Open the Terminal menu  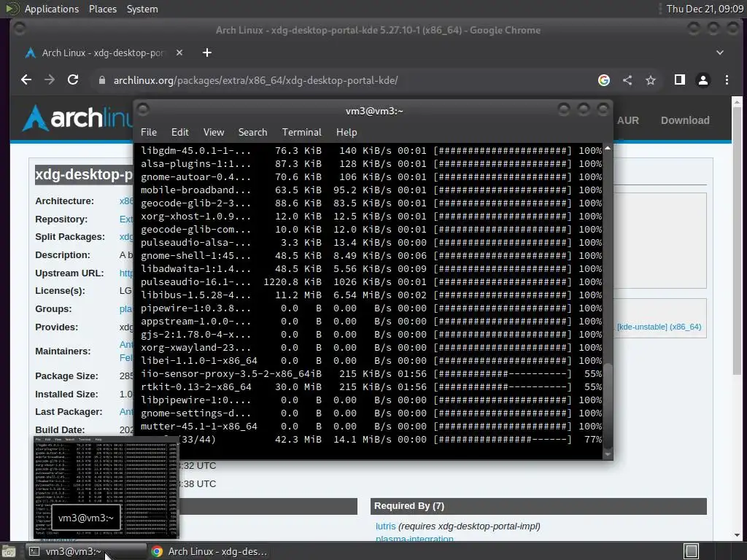pyautogui.click(x=301, y=133)
